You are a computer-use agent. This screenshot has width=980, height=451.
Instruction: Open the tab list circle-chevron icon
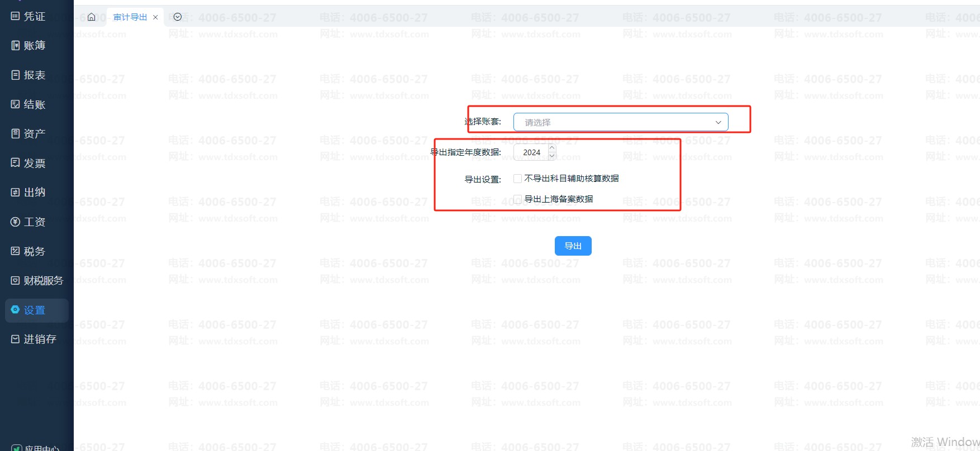pyautogui.click(x=178, y=17)
